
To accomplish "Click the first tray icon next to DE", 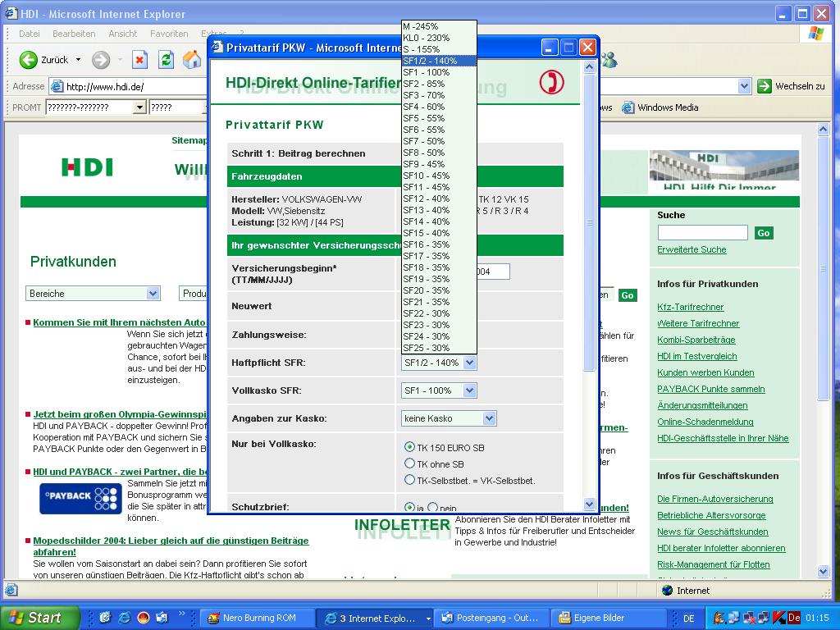I will click(719, 618).
